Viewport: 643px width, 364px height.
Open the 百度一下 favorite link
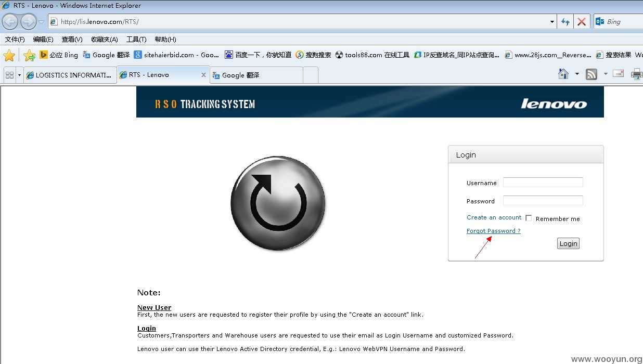(x=258, y=55)
